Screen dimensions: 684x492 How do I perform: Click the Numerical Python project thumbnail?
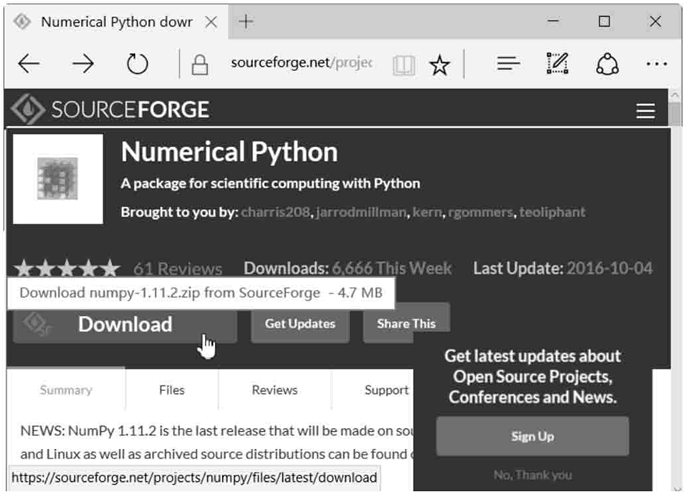[58, 179]
